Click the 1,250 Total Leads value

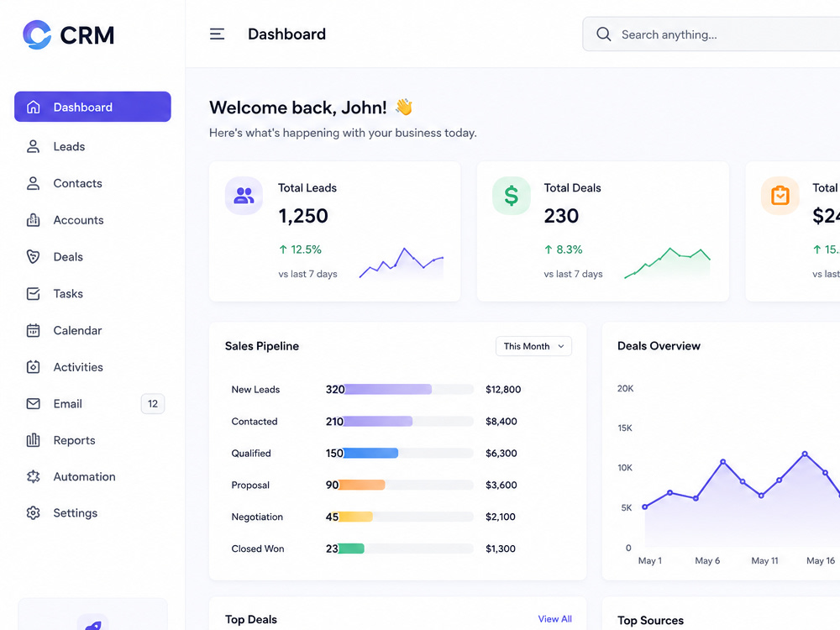coord(303,216)
